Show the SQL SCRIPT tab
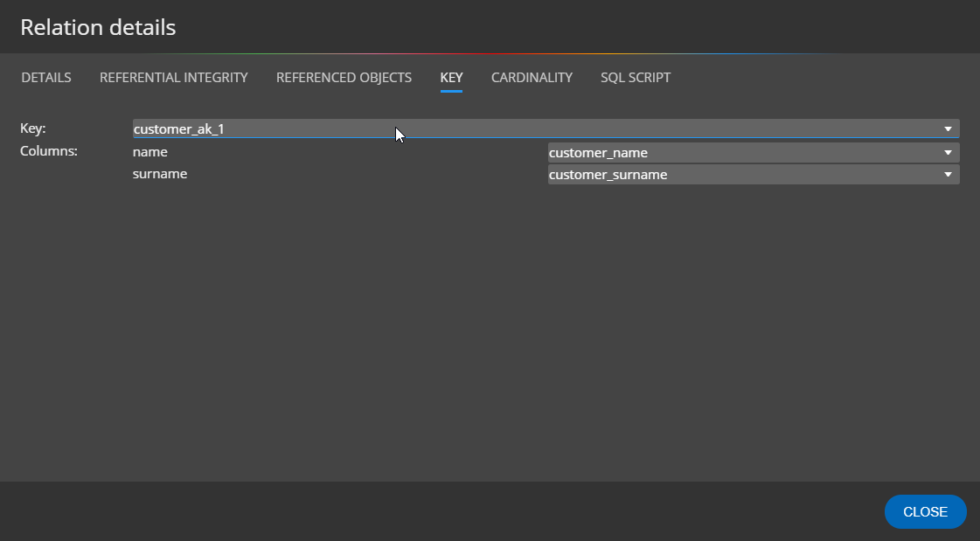Viewport: 980px width, 541px height. tap(636, 78)
